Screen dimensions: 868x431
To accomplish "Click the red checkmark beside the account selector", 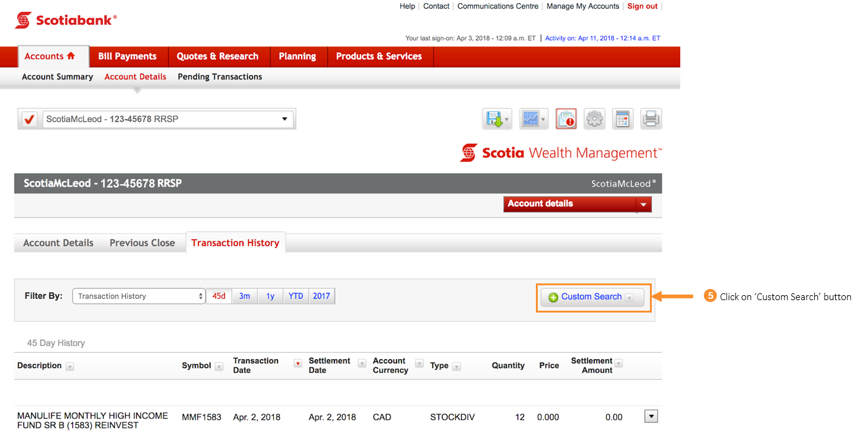I will tap(28, 118).
